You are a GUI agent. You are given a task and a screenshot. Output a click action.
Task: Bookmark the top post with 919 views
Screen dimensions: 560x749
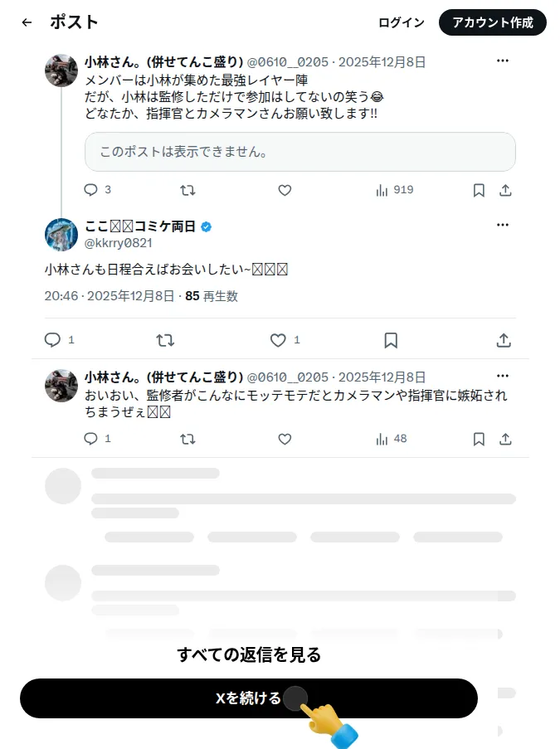(479, 191)
